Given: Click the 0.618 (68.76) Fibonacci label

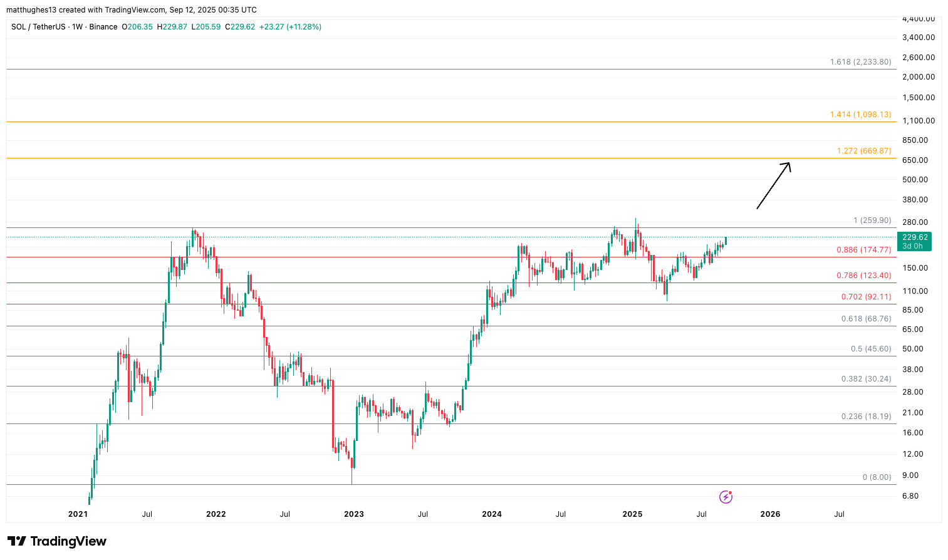Looking at the screenshot, I should pos(866,319).
